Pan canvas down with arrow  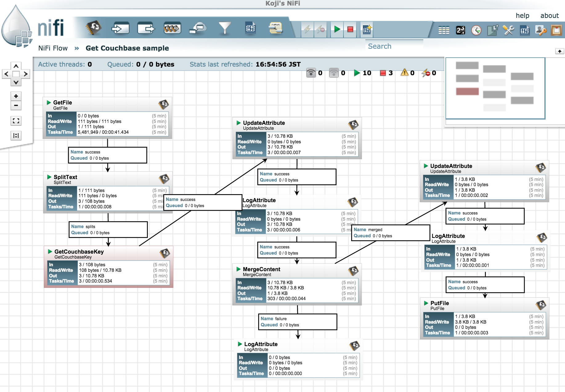point(16,82)
